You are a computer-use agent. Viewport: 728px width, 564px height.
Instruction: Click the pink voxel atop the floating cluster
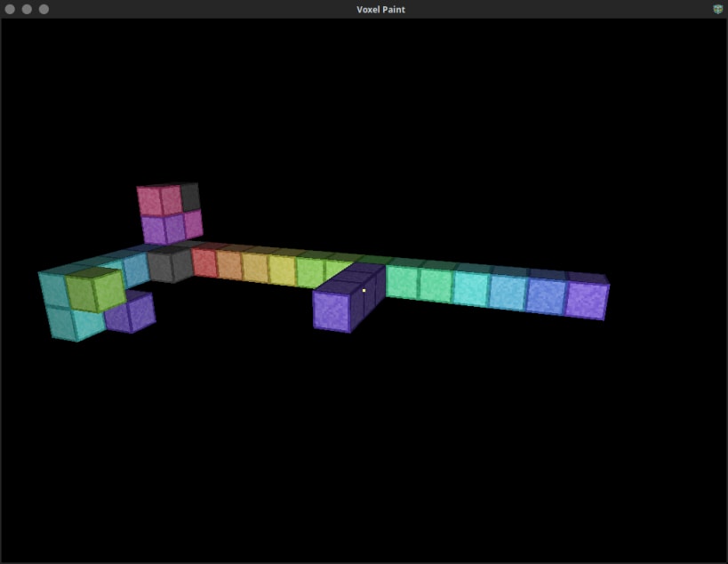pyautogui.click(x=160, y=200)
